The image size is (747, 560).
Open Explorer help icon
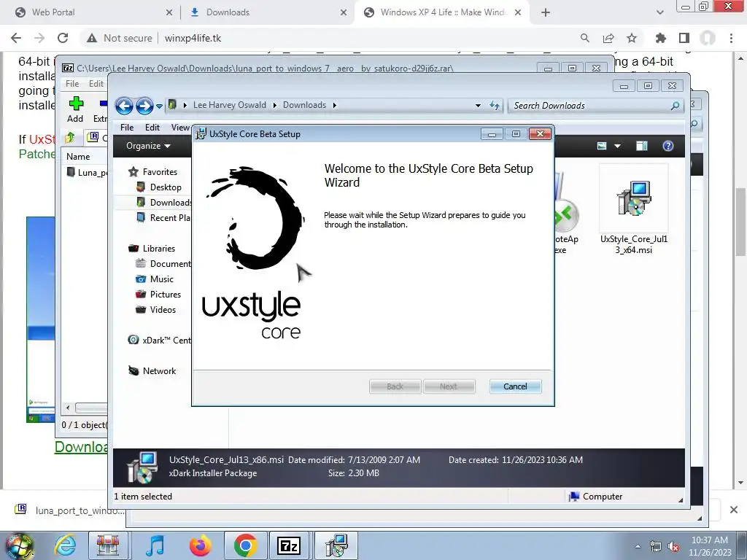coord(668,146)
